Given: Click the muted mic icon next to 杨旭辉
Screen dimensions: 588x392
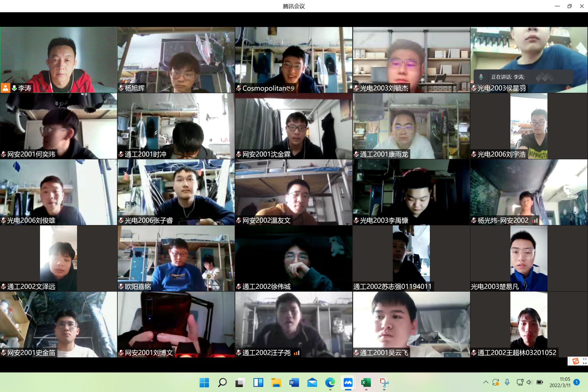Looking at the screenshot, I should [121, 88].
